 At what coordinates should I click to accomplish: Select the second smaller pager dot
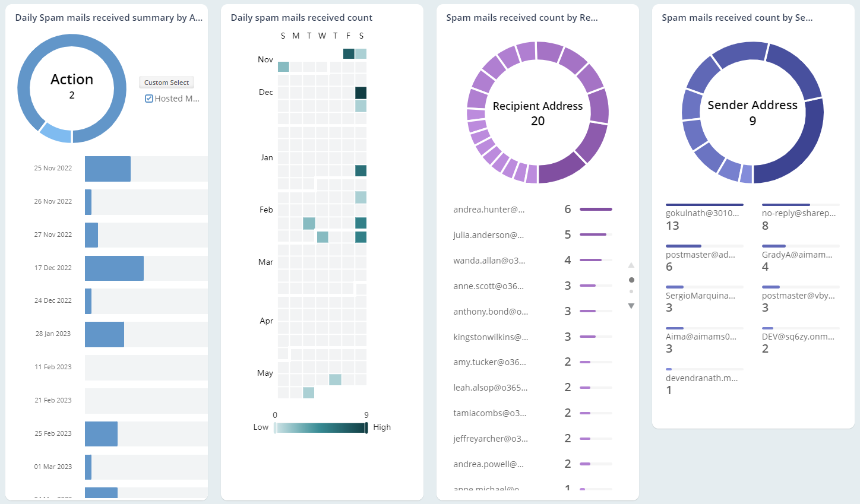tap(631, 291)
